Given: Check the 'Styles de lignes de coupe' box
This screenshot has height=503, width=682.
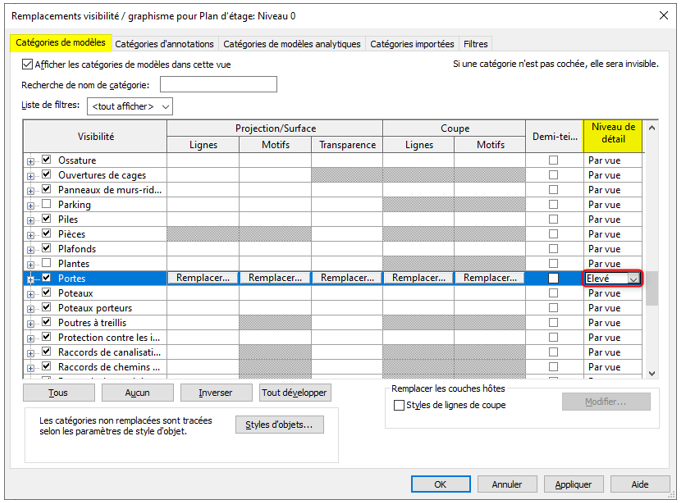Looking at the screenshot, I should coord(400,405).
